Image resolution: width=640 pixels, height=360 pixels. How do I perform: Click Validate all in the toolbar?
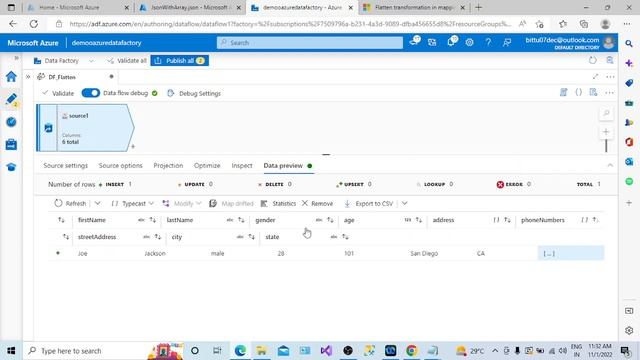pos(127,60)
